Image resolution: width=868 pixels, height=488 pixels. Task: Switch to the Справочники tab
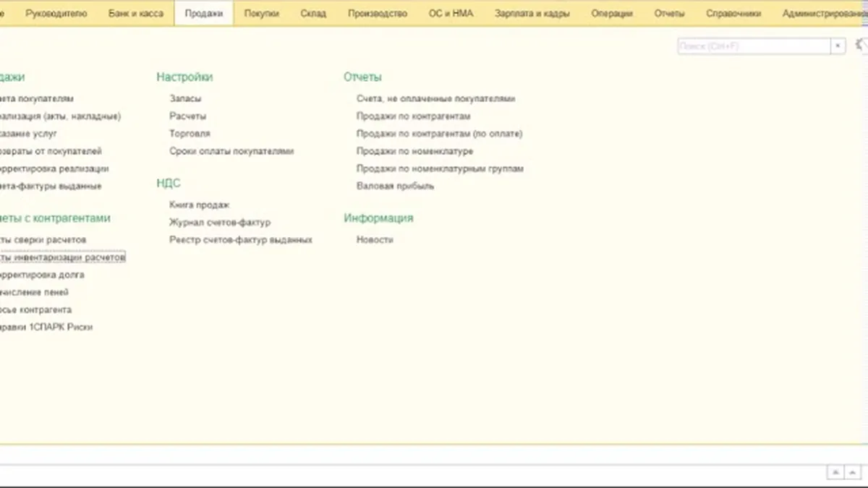click(733, 13)
